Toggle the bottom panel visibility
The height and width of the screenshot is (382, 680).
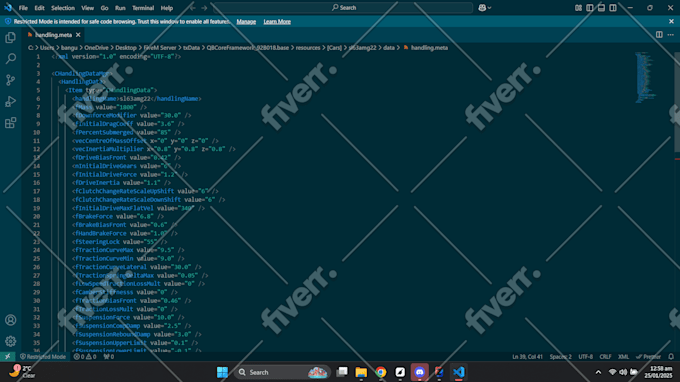pyautogui.click(x=601, y=8)
